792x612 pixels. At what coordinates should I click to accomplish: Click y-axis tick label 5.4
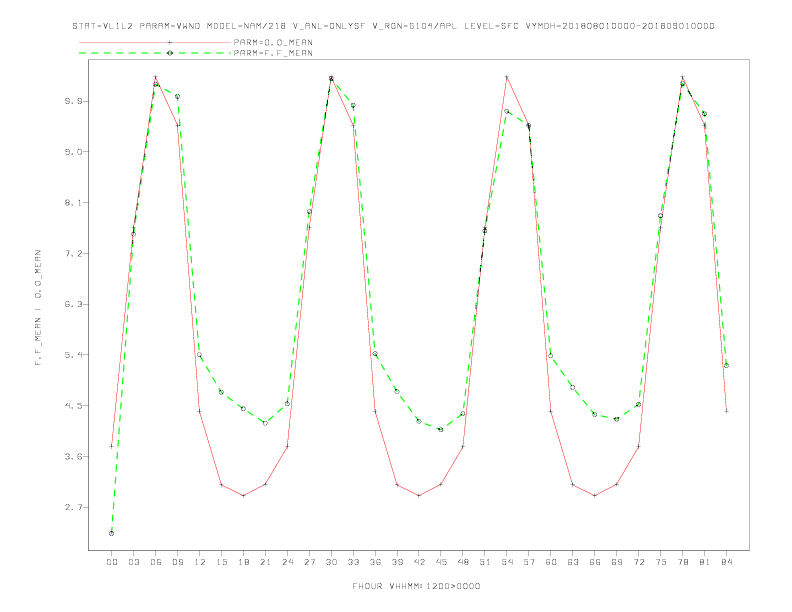[x=73, y=355]
